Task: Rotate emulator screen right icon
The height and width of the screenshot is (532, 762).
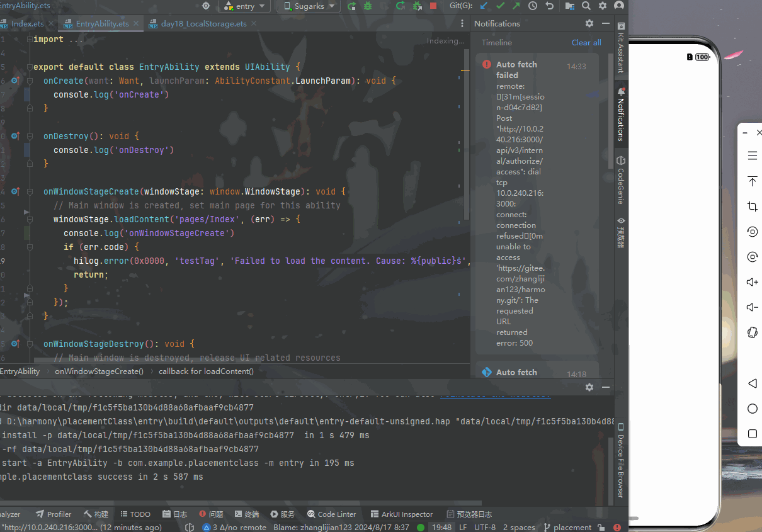Action: pyautogui.click(x=752, y=257)
